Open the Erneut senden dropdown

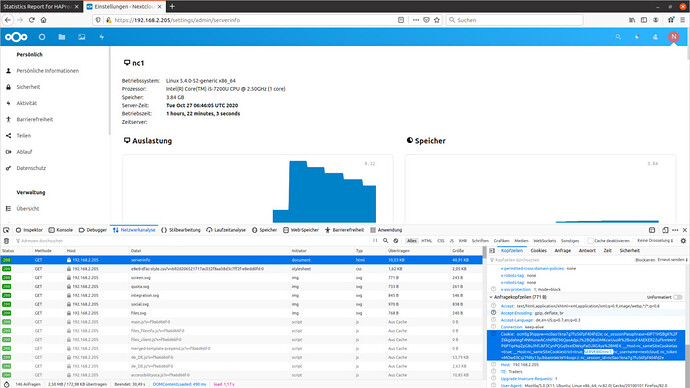click(672, 260)
